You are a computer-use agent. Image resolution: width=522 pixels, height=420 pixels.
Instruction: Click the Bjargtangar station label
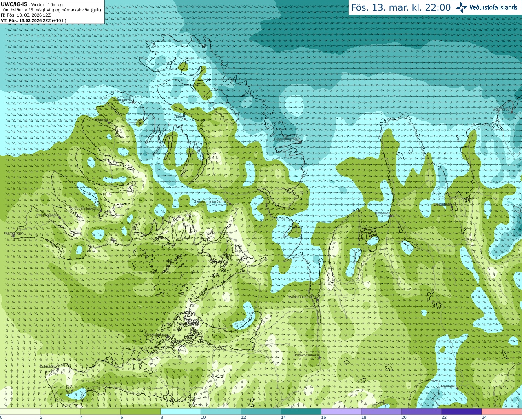13,233
